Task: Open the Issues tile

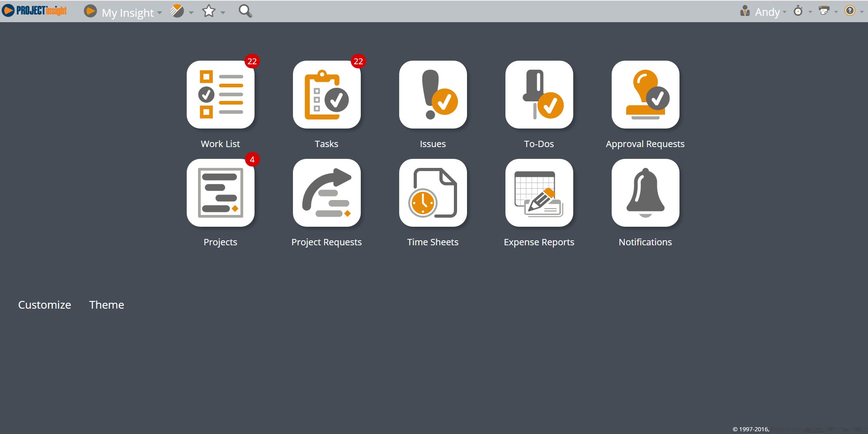Action: 433,95
